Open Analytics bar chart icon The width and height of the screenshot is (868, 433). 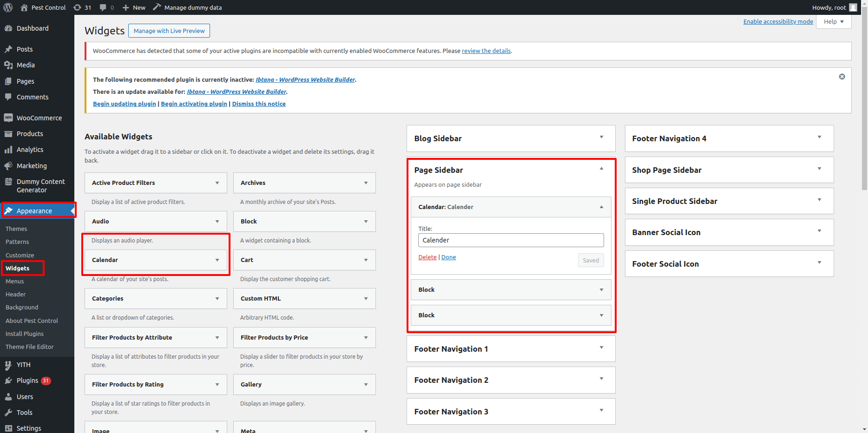(8, 150)
